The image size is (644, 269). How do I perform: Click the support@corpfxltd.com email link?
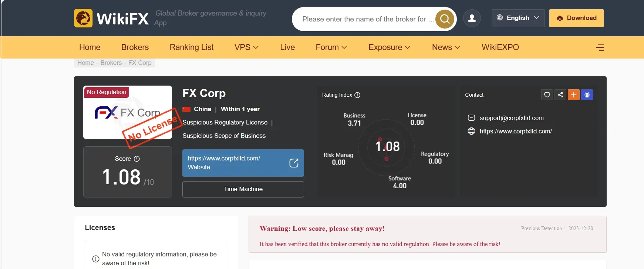point(512,118)
